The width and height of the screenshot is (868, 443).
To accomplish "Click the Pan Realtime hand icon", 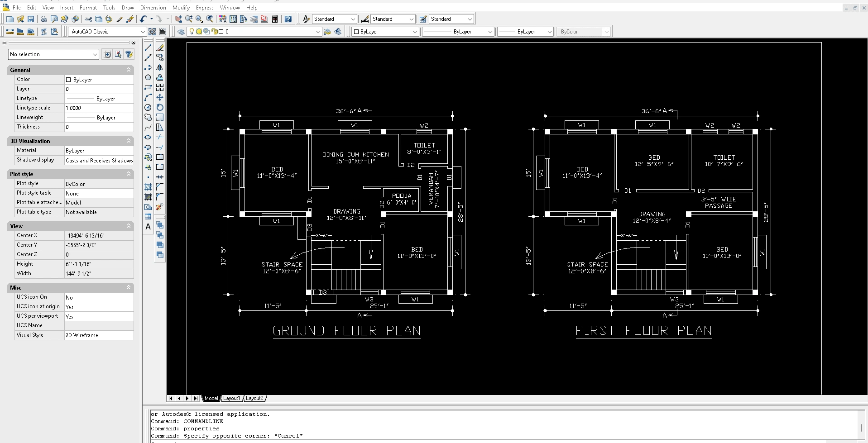I will [x=178, y=19].
